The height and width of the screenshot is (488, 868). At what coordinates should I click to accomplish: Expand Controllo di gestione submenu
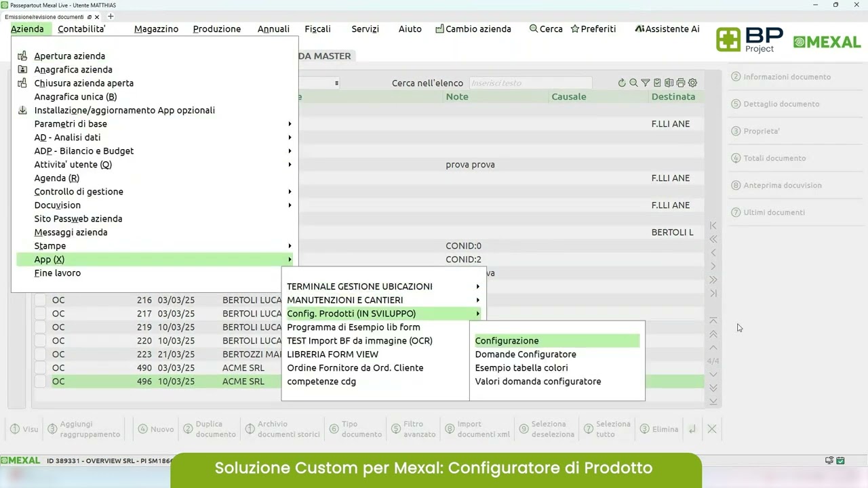(x=155, y=191)
